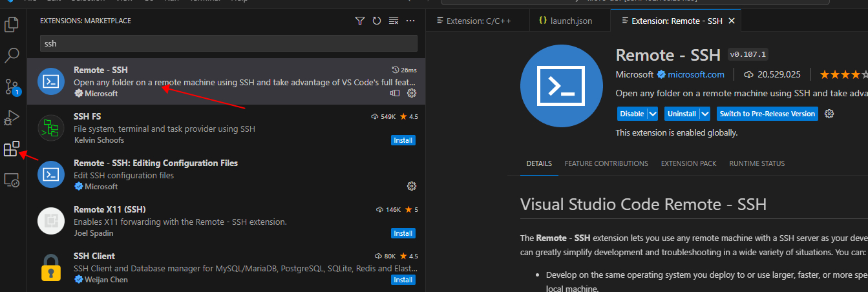Refresh the extensions marketplace list
The height and width of the screenshot is (292, 868).
pyautogui.click(x=377, y=21)
